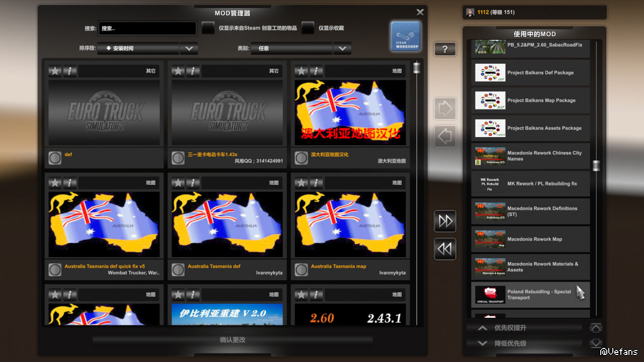The width and height of the screenshot is (644, 362).
Task: Click 优先权提升 to raise priority
Action: [524, 328]
